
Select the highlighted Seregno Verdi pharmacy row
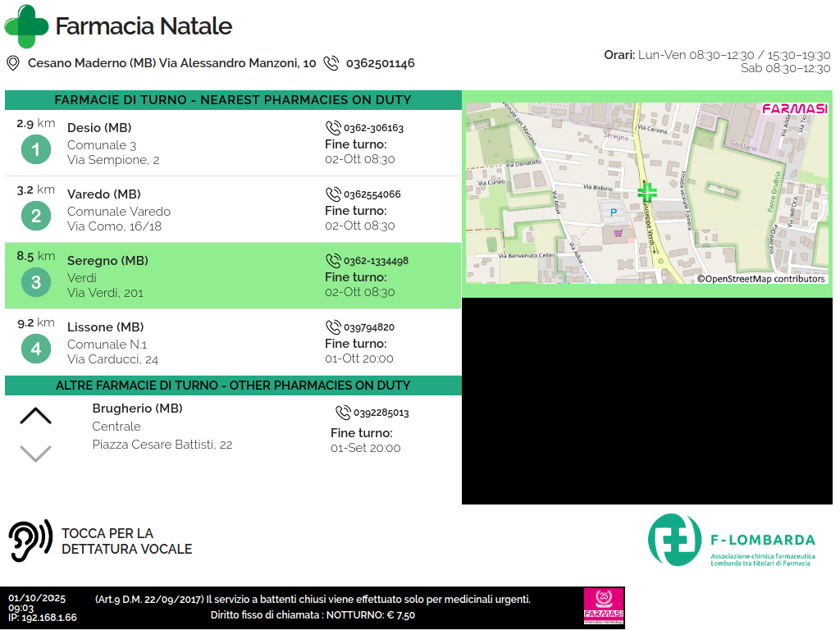[x=233, y=276]
